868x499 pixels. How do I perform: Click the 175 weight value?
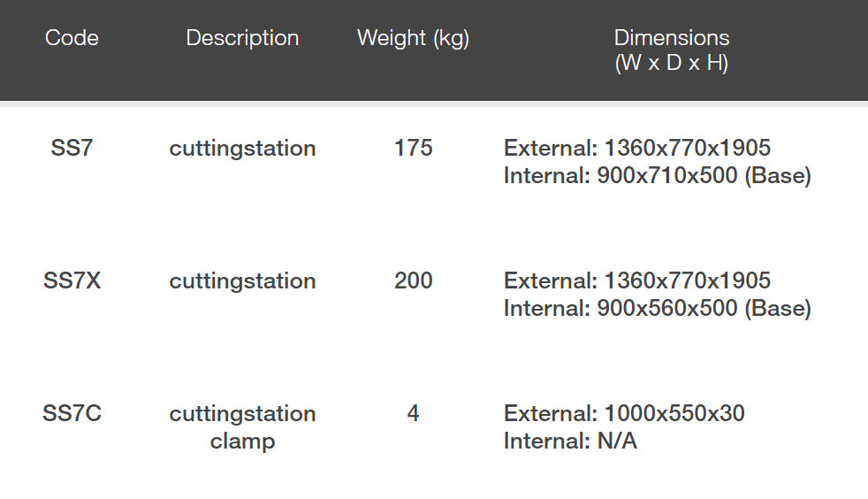[413, 148]
